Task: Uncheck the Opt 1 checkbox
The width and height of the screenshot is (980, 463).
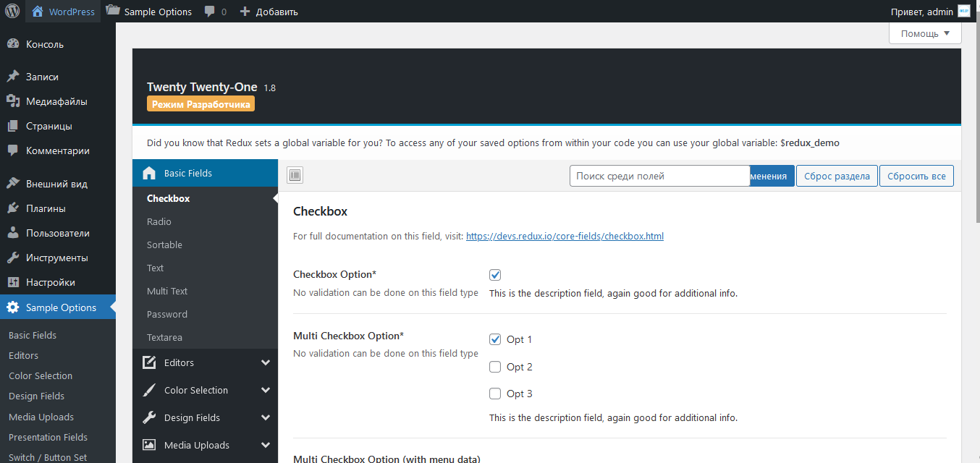Action: coord(495,339)
